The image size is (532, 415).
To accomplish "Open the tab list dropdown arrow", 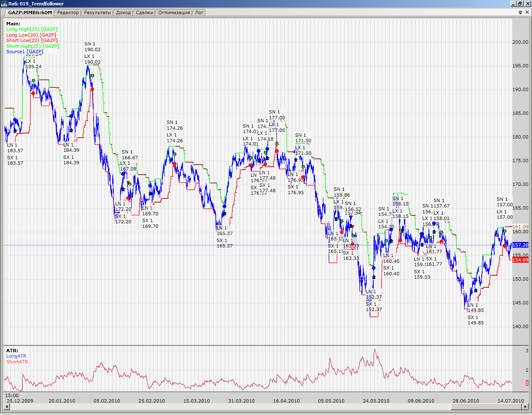I will point(520,12).
